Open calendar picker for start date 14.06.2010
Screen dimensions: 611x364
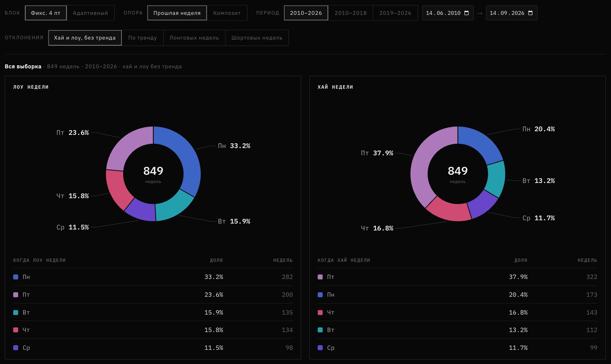[x=466, y=13]
